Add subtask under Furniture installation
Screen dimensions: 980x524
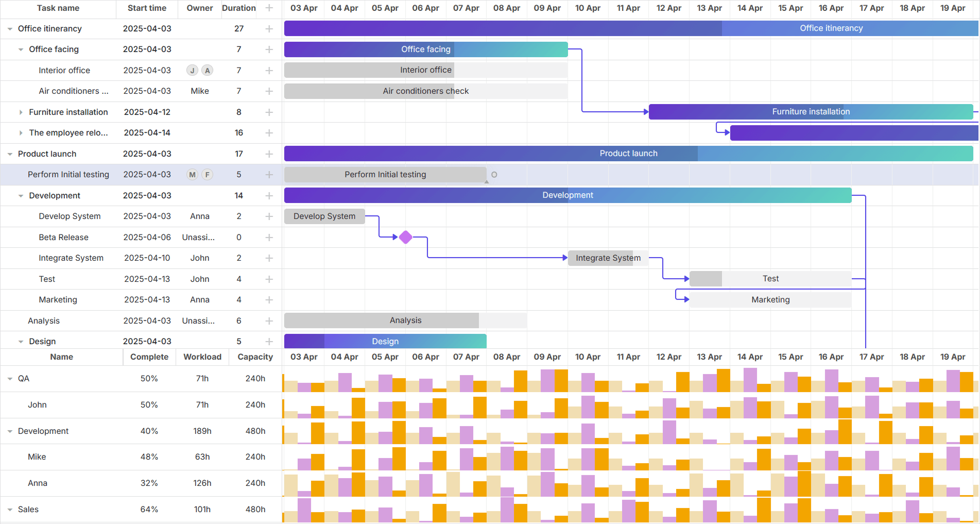[x=269, y=112]
